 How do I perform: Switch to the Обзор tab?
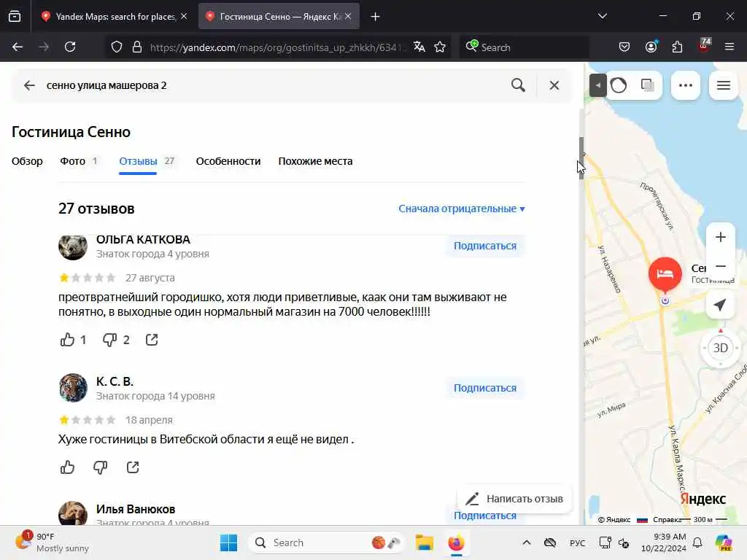click(x=27, y=161)
